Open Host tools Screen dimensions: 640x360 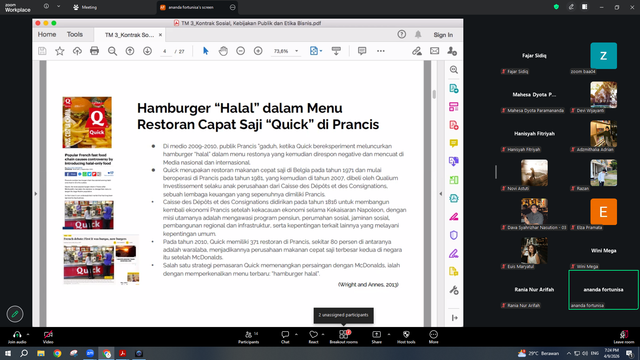406,337
